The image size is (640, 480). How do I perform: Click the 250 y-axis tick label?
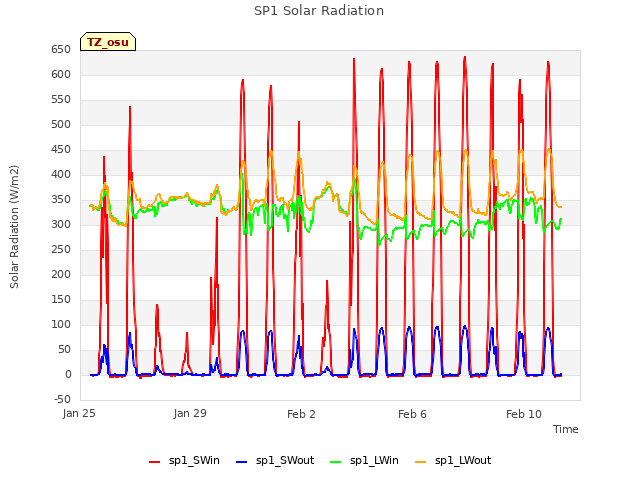61,249
